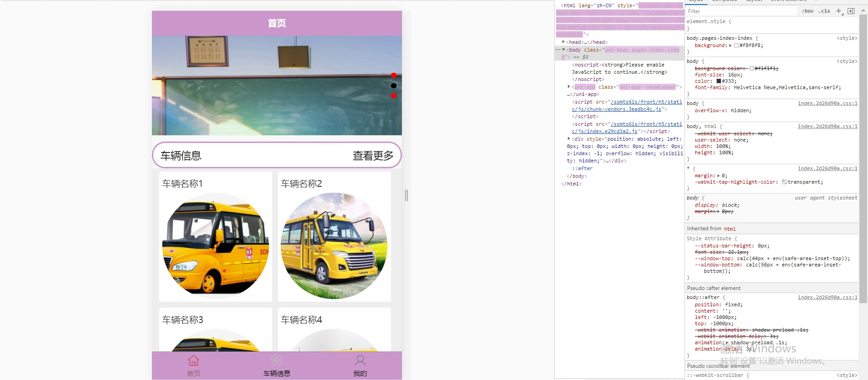Tap the 车辆名称1 school bus image
This screenshot has height=380, width=868.
216,245
